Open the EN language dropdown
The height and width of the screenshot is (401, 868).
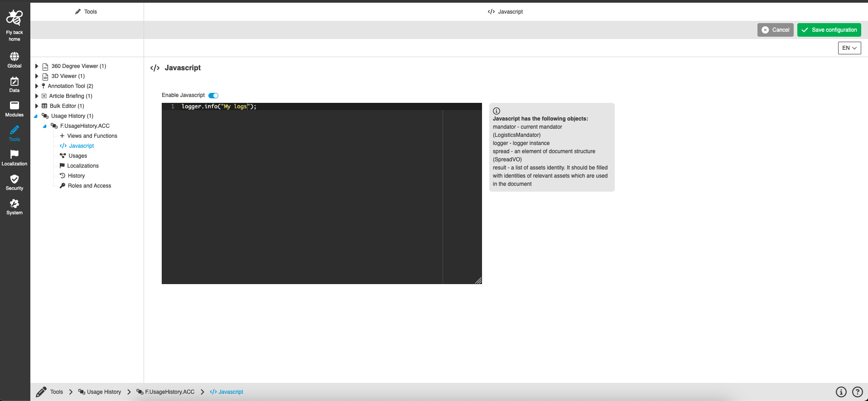(849, 48)
